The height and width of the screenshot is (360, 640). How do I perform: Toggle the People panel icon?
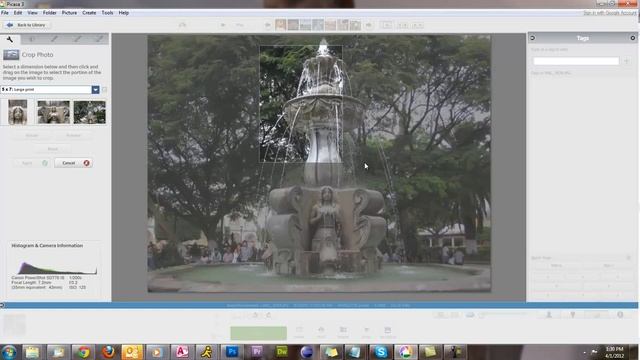click(549, 315)
